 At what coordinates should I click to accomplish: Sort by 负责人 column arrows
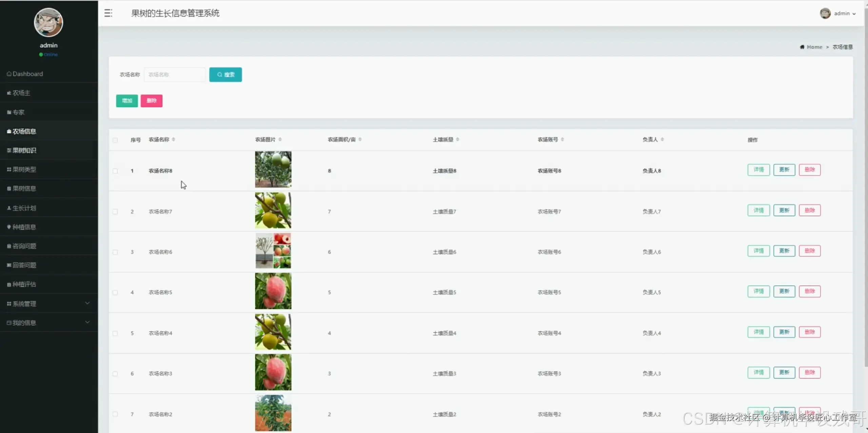pos(662,140)
